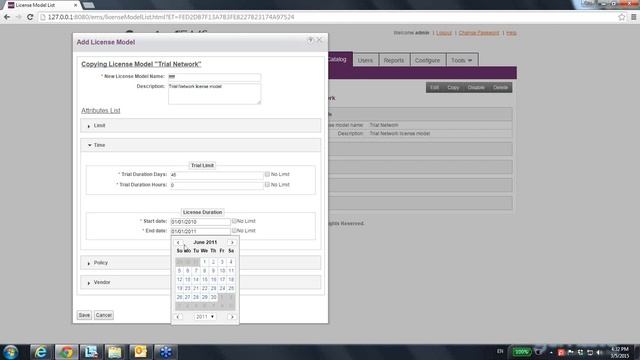Check No Limit for End date
640x360 pixels.
click(234, 231)
